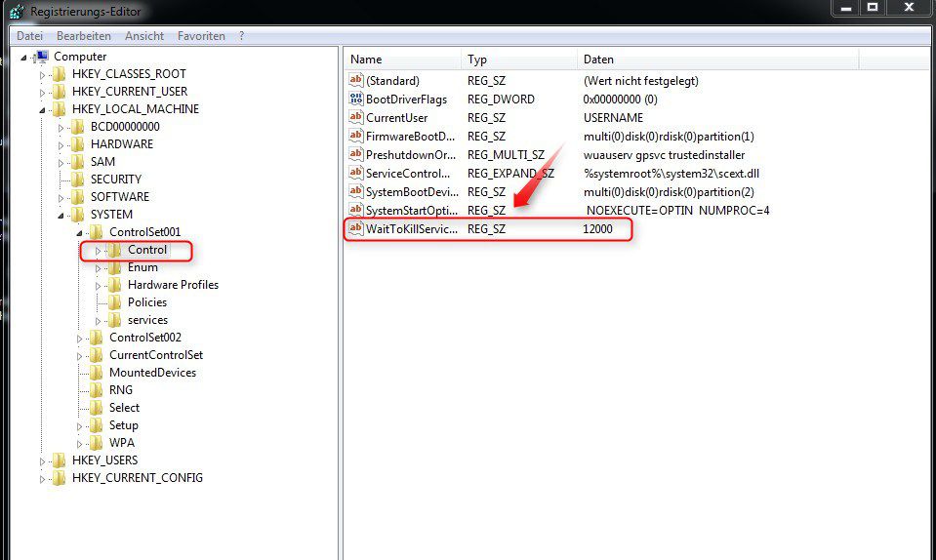Expand the Setup key arrow
Viewport: 936px width, 560px height.
click(79, 426)
